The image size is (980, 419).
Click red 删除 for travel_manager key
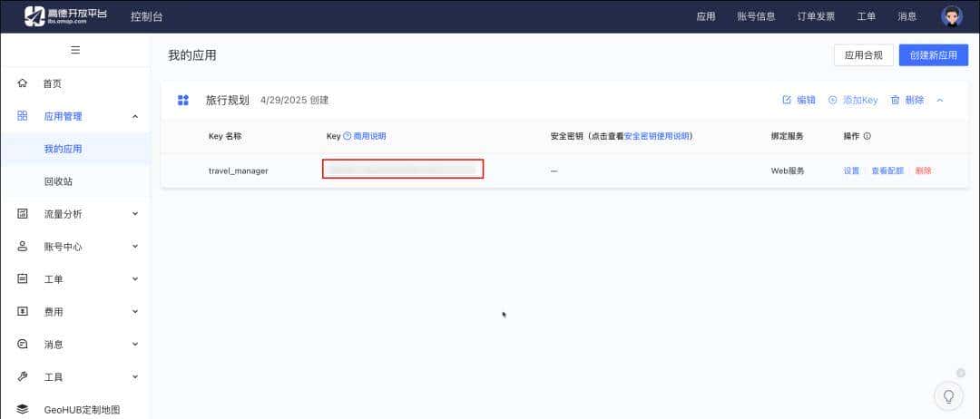[x=923, y=171]
